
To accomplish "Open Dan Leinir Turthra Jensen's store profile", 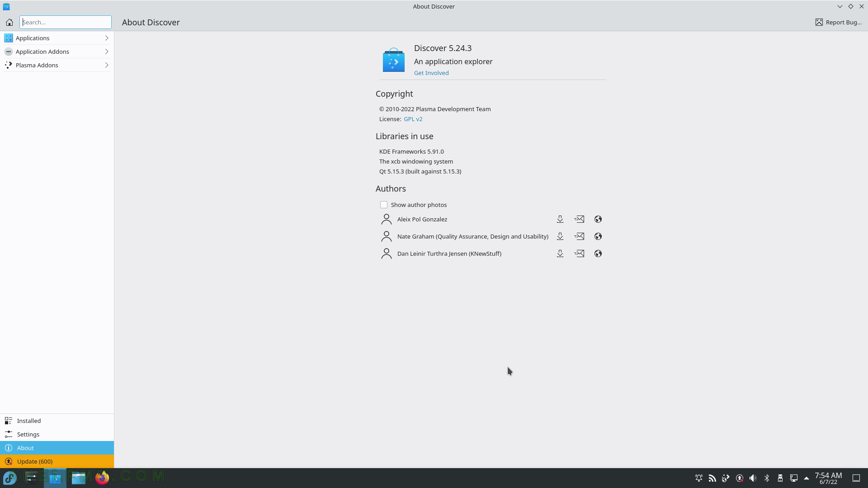I will pyautogui.click(x=560, y=253).
